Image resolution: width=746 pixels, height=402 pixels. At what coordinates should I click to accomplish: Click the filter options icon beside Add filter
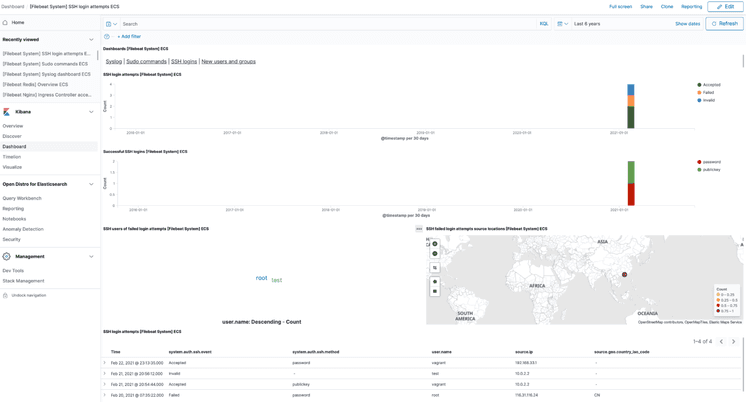click(107, 36)
